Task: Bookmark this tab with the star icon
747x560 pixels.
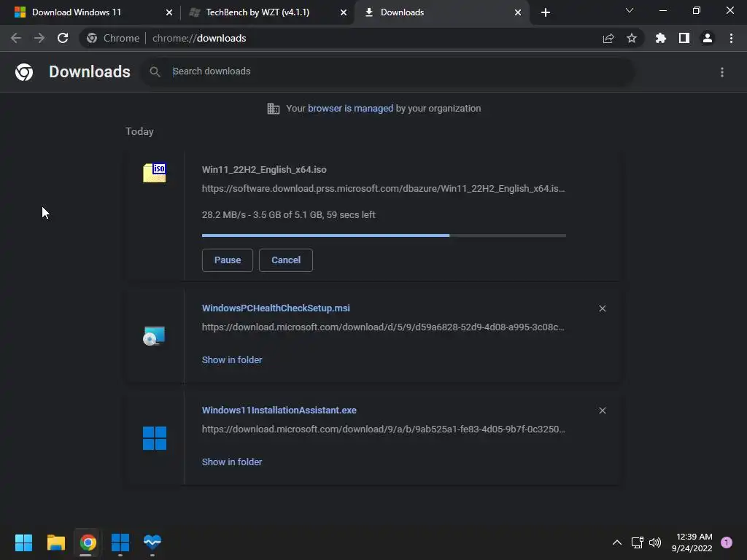Action: pos(632,38)
